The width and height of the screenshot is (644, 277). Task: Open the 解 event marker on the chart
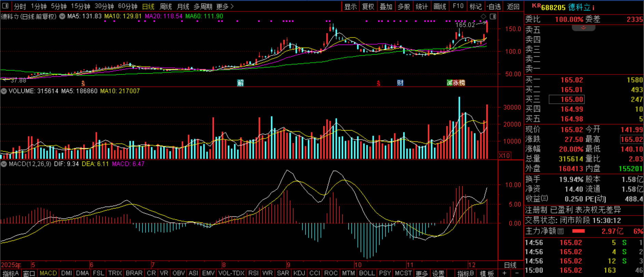(x=240, y=83)
